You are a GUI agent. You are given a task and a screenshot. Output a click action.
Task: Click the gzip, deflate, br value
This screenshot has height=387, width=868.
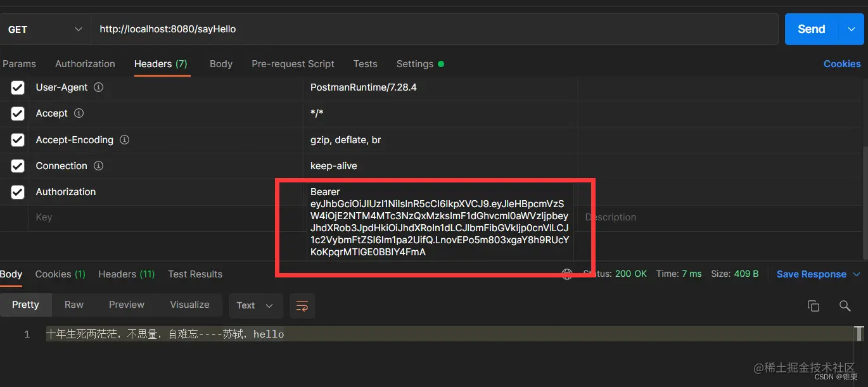tap(345, 139)
